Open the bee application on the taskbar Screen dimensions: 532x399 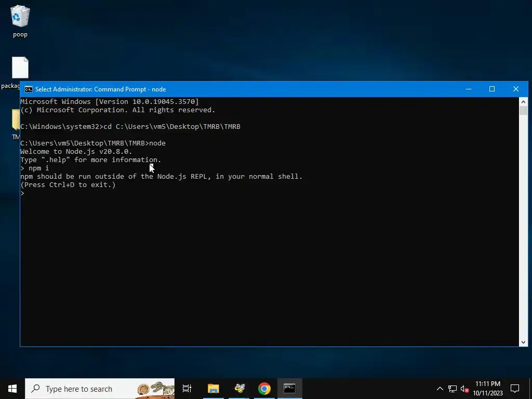click(239, 389)
